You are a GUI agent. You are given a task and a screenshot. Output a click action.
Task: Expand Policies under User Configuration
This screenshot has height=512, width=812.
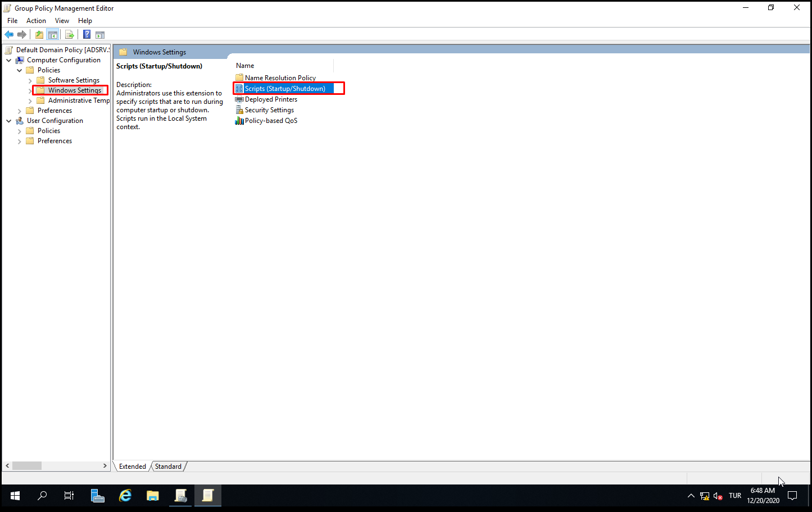tap(20, 131)
